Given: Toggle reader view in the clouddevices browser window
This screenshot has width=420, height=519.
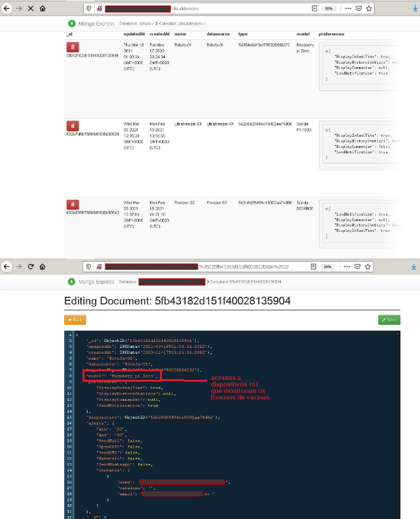Looking at the screenshot, I should click(314, 8).
